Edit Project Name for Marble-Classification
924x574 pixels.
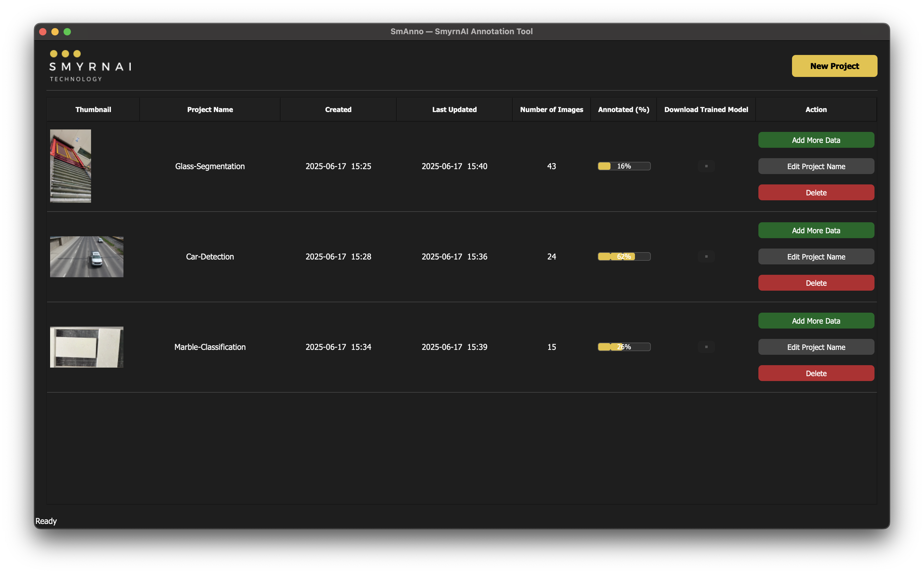pos(816,347)
